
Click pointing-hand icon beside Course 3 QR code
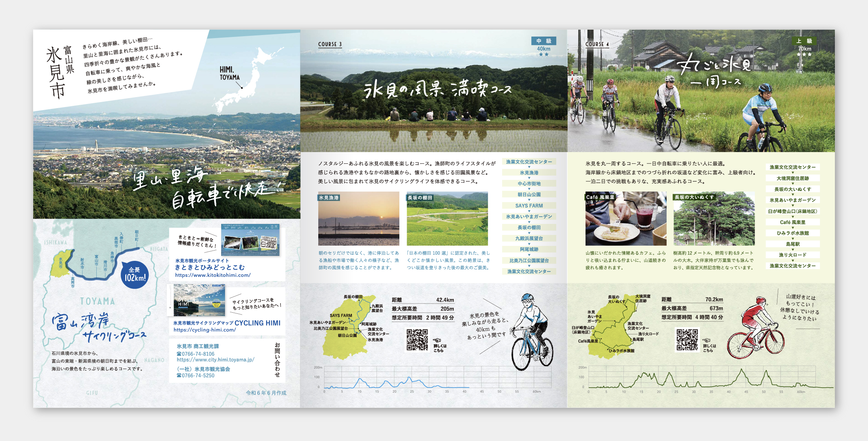[x=437, y=340]
